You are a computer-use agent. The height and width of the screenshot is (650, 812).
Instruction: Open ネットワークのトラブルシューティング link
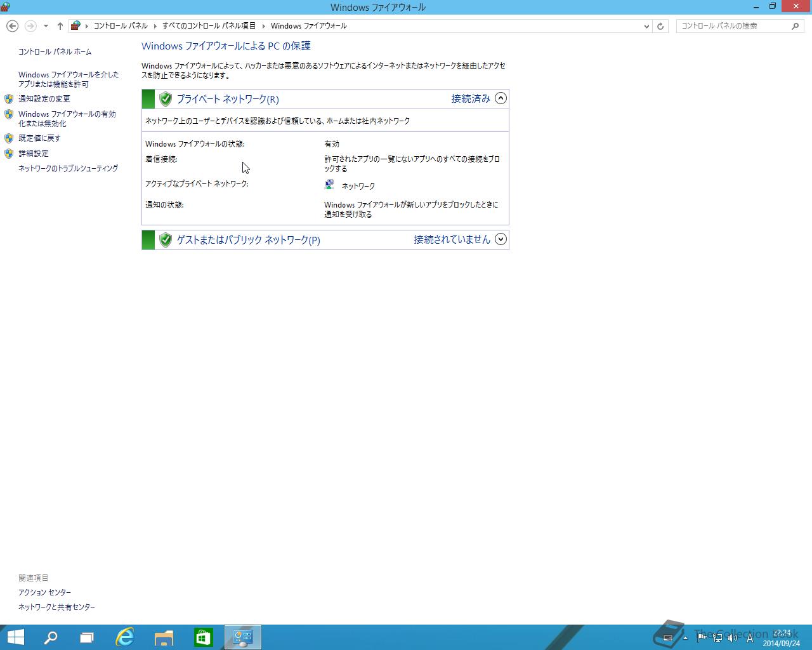[68, 169]
